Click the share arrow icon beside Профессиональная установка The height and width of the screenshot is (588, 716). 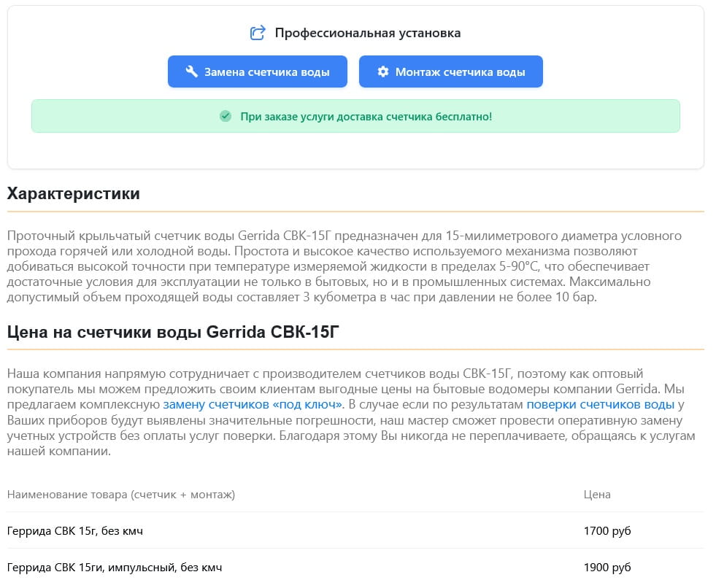[258, 33]
